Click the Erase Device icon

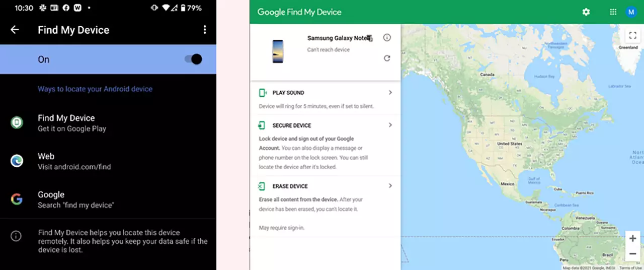pos(262,186)
